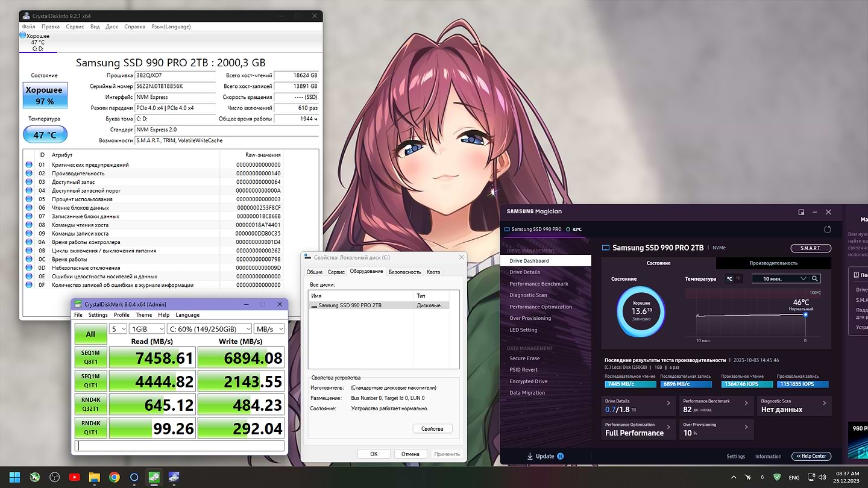Open Drive Details in Magician sidebar
868x488 pixels.
click(525, 272)
